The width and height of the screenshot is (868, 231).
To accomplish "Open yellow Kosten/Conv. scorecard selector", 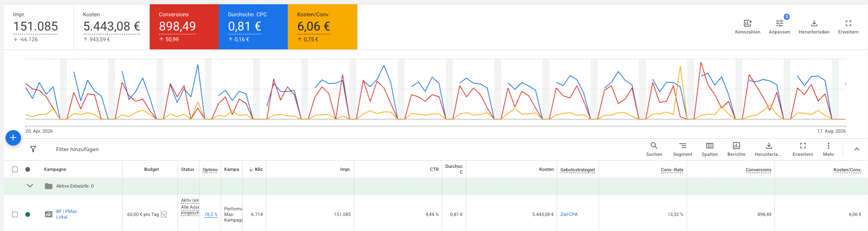I will coord(322,27).
